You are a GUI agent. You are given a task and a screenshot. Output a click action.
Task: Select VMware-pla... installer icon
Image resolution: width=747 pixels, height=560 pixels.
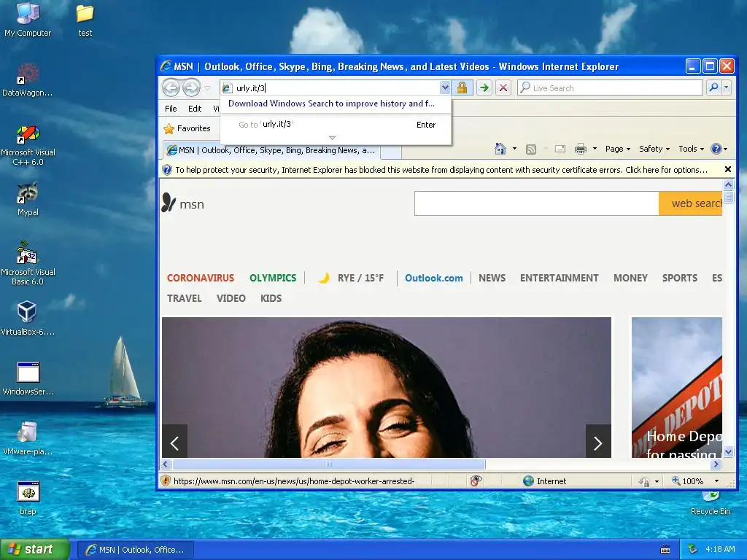[28, 438]
